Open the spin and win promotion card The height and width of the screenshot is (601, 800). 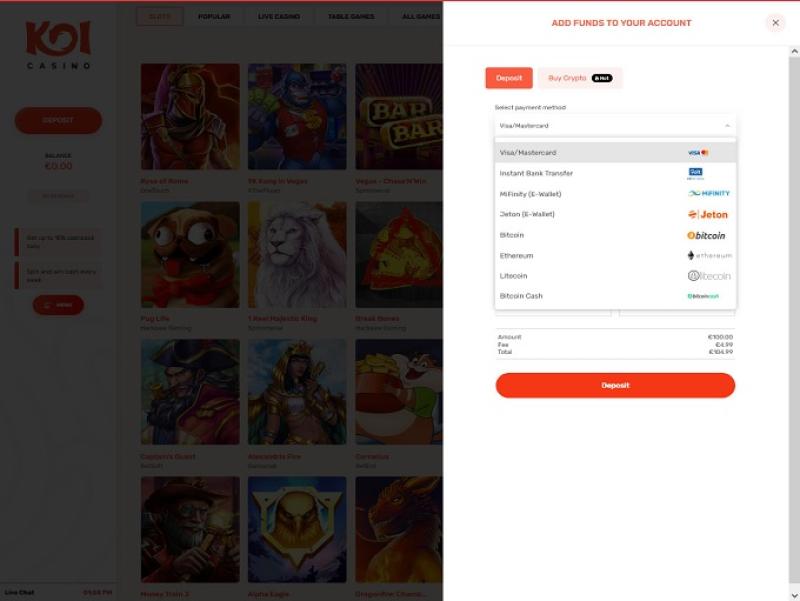(58, 276)
